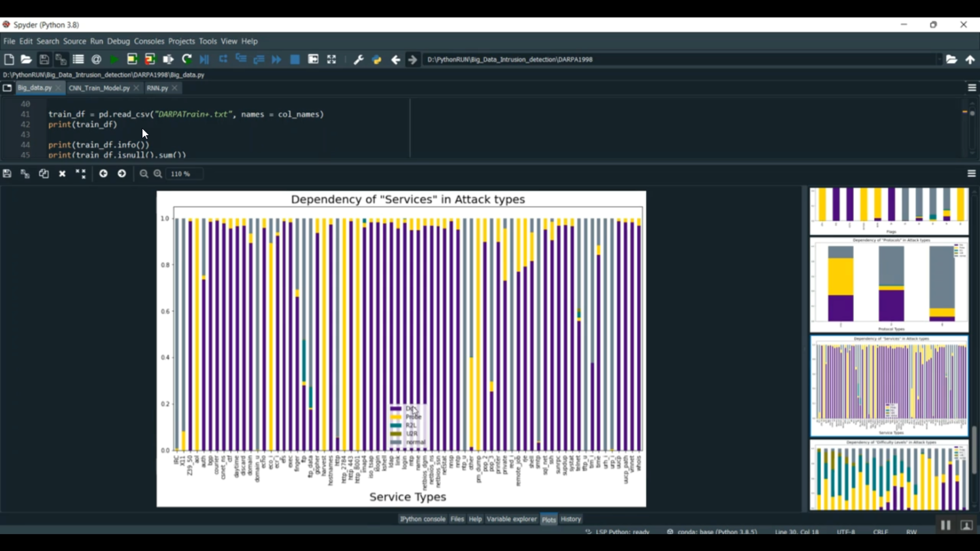The image size is (980, 551).
Task: Go to parent directory up arrow
Action: [x=970, y=59]
